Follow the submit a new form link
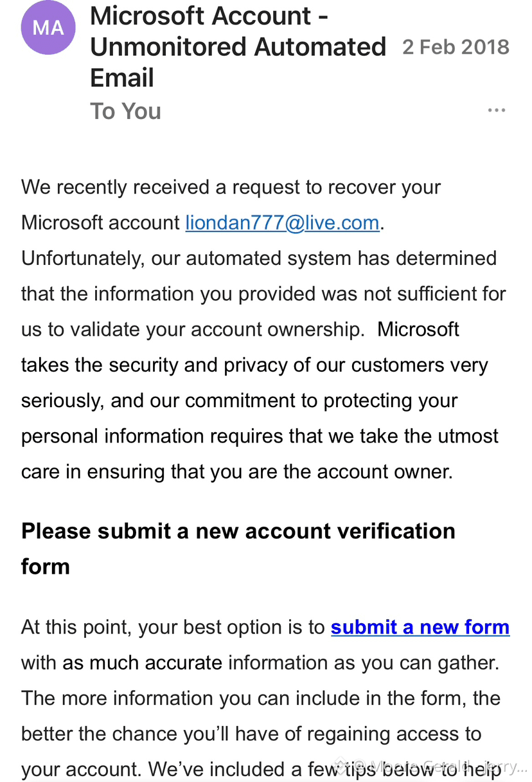Viewport: 532px width, 782px height. coord(420,627)
